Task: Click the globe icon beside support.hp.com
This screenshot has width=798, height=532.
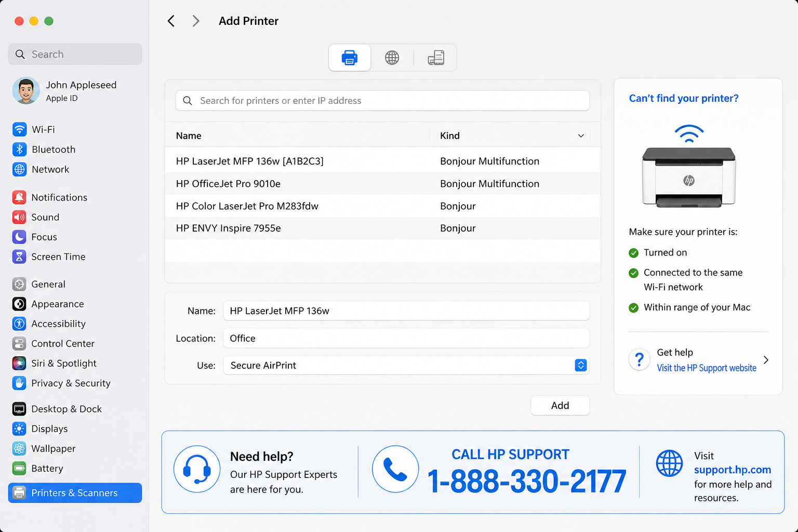Action: pyautogui.click(x=669, y=463)
